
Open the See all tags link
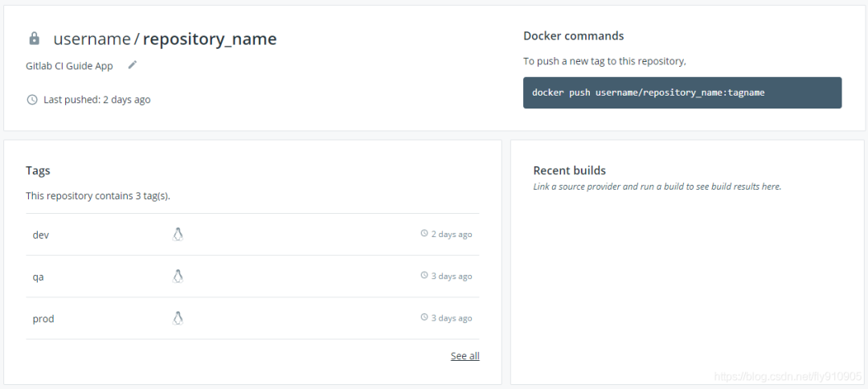pos(465,356)
